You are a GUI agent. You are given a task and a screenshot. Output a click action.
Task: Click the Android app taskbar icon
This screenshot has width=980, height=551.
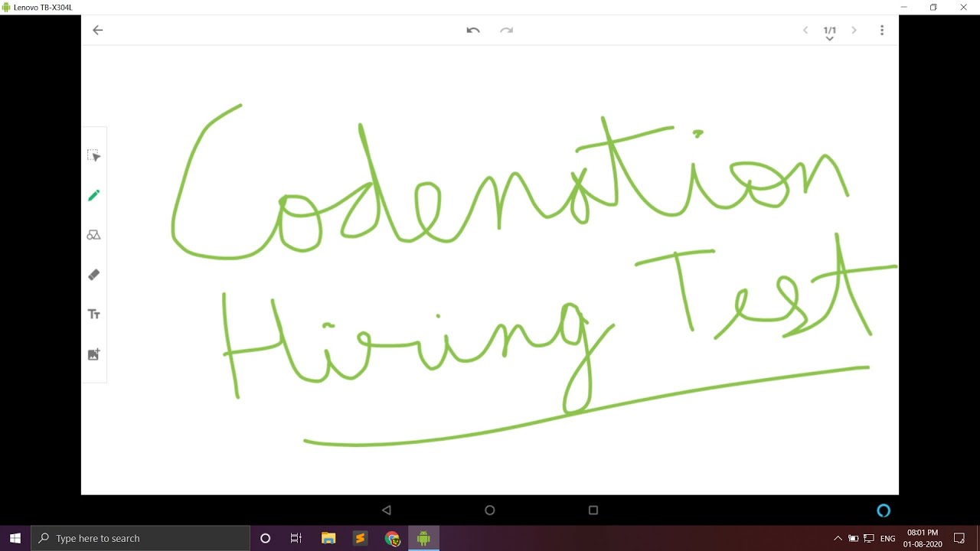[423, 539]
